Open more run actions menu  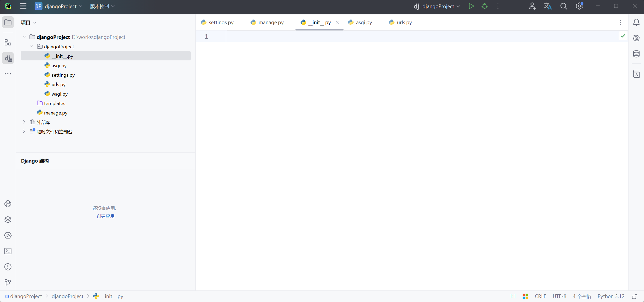click(x=498, y=6)
